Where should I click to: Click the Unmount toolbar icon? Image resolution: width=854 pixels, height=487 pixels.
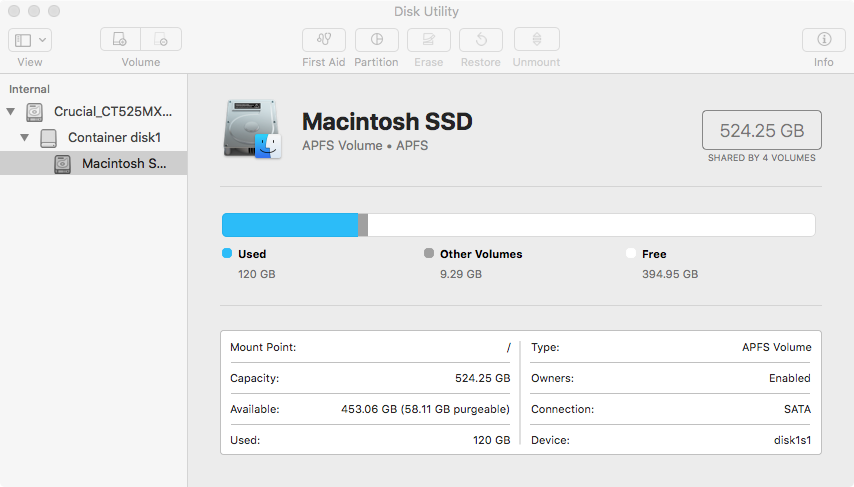pyautogui.click(x=536, y=39)
